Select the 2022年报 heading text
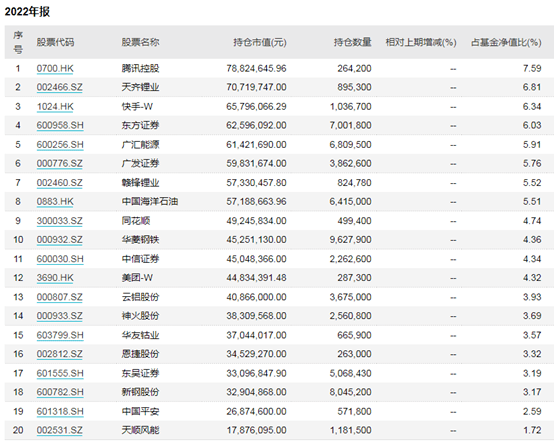This screenshot has height=442, width=554. point(27,12)
